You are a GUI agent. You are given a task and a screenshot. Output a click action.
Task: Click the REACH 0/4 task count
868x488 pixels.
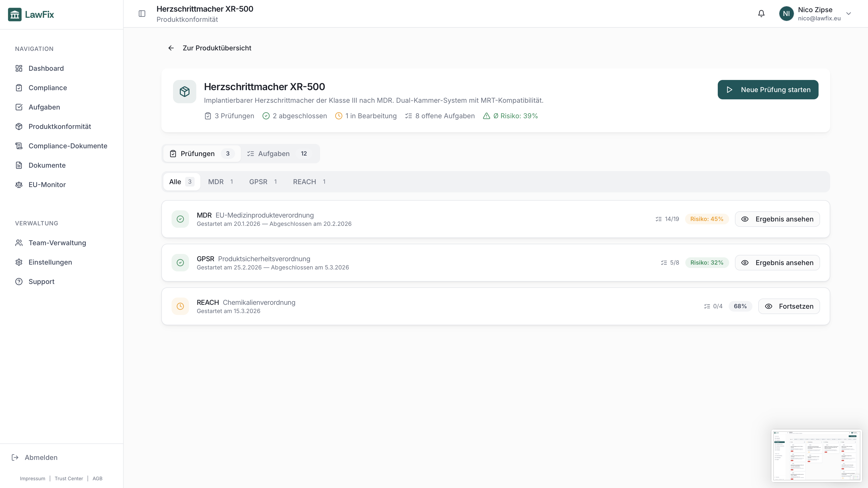point(713,306)
